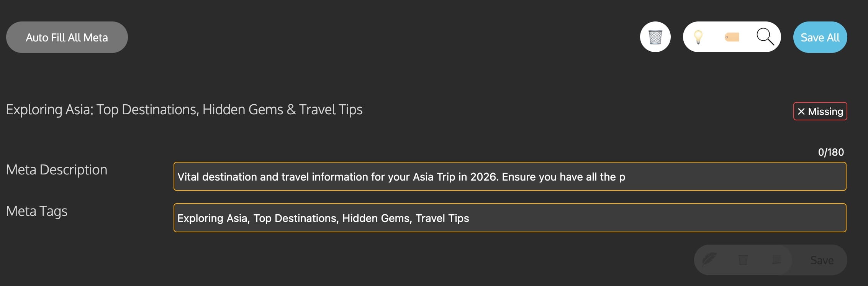Expand the article entry titled Exploring Asia
The height and width of the screenshot is (286, 868).
pyautogui.click(x=184, y=110)
